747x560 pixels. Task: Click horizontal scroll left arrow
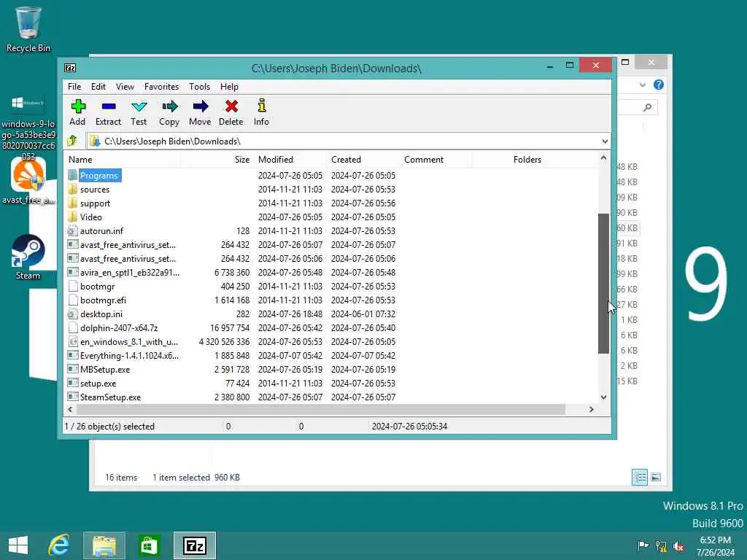[71, 410]
